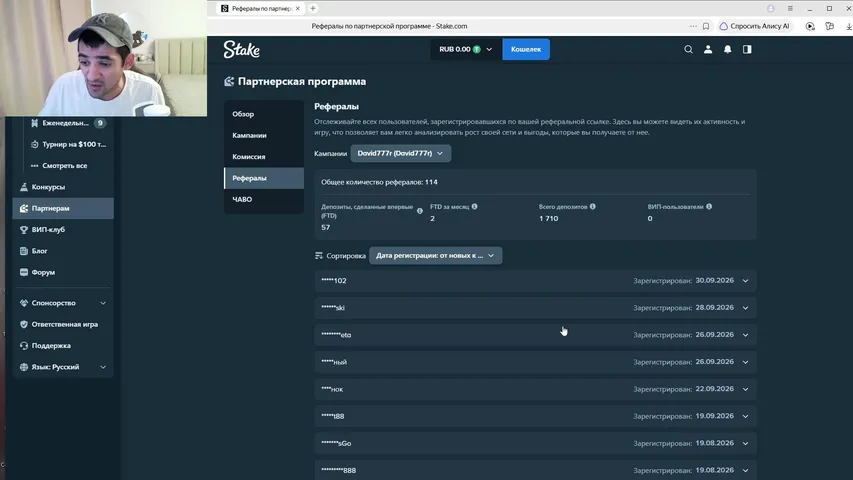Switch to the Обзор tab

(x=264, y=114)
